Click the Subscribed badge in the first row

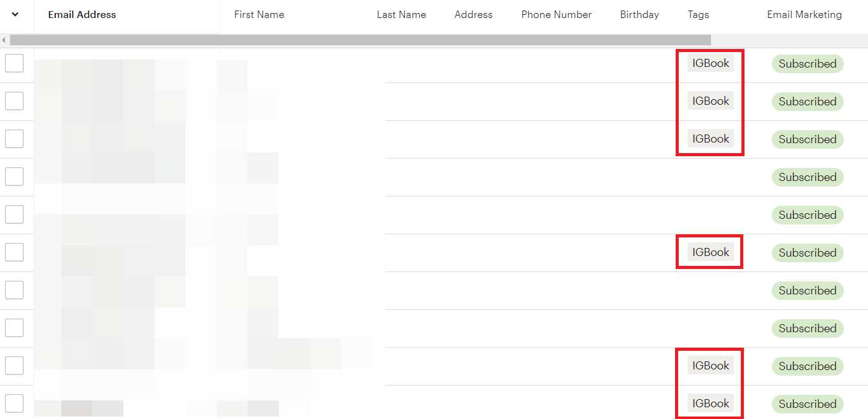point(808,64)
